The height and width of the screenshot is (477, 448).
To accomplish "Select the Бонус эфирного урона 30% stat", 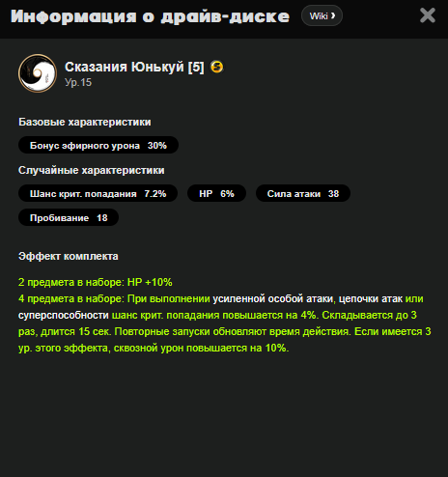I will click(98, 145).
